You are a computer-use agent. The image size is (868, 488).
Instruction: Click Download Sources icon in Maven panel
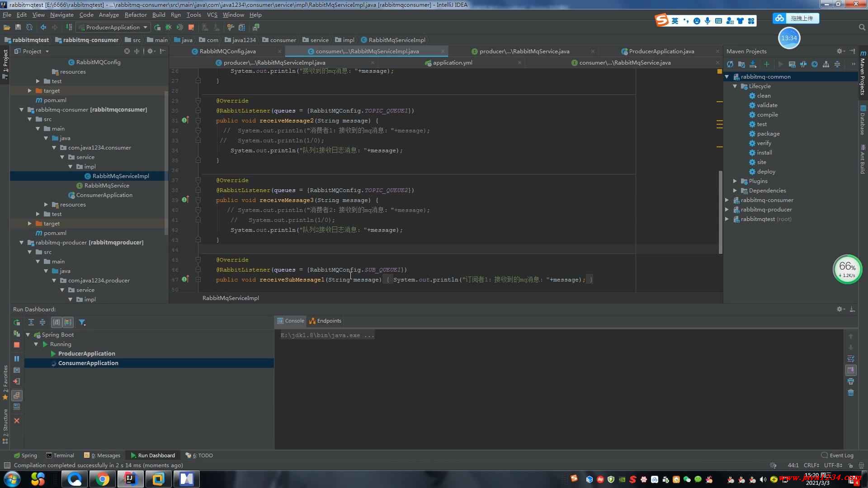point(753,64)
